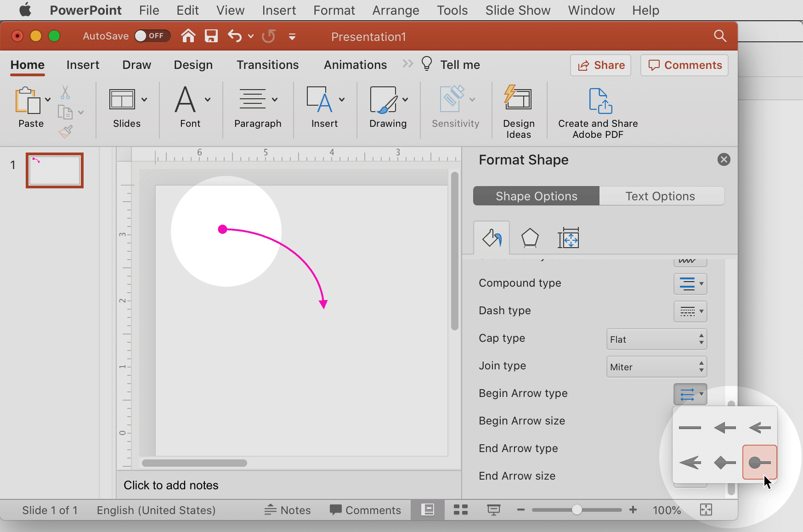Choose the oval arrow option
The width and height of the screenshot is (803, 532).
tap(760, 462)
